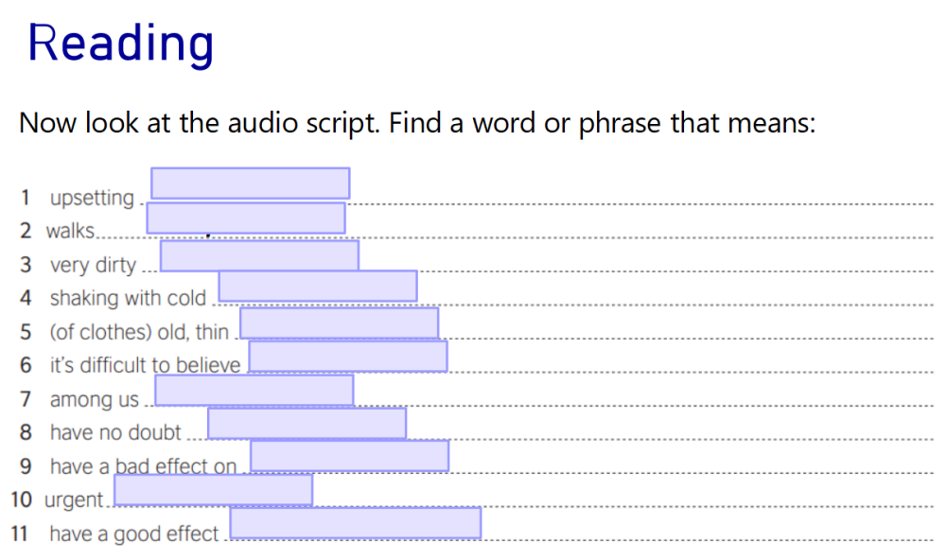Image resolution: width=946 pixels, height=560 pixels.
Task: Select the 'have a bad effect on' field
Action: pos(349,456)
